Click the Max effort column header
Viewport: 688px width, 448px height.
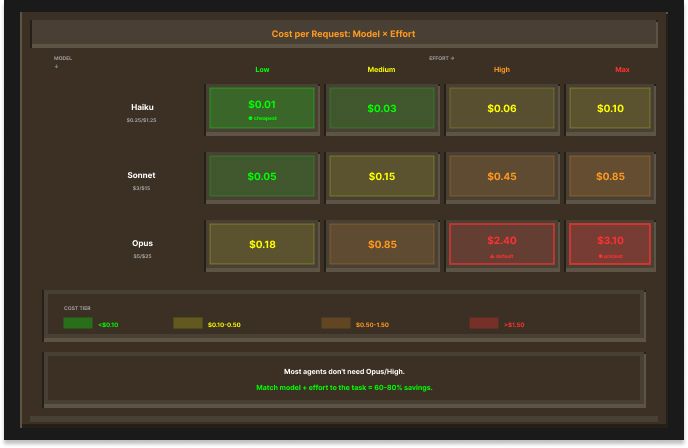(x=622, y=69)
